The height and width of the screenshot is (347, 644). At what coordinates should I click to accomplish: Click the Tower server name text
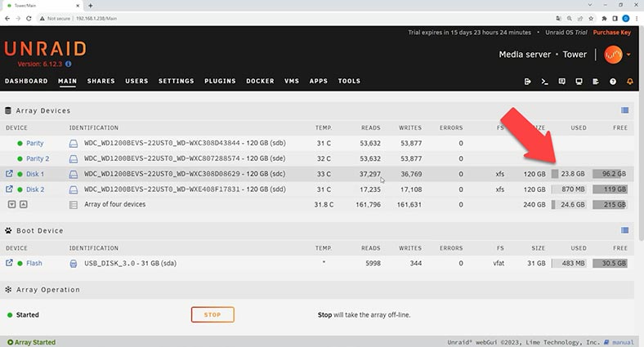coord(575,55)
